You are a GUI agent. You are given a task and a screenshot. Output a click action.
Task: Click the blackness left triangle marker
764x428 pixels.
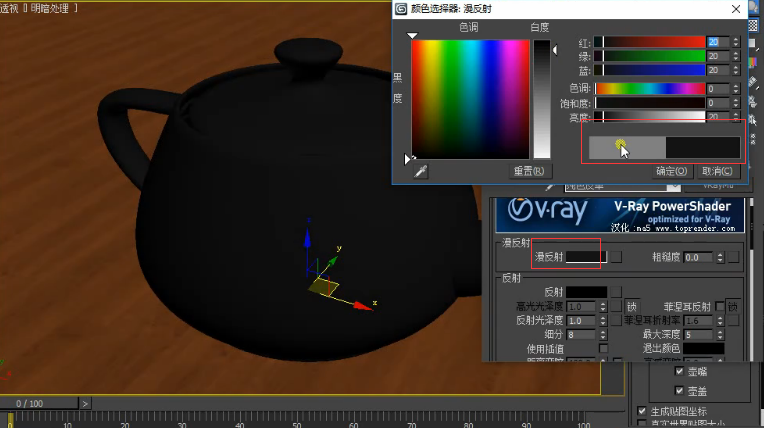click(407, 159)
